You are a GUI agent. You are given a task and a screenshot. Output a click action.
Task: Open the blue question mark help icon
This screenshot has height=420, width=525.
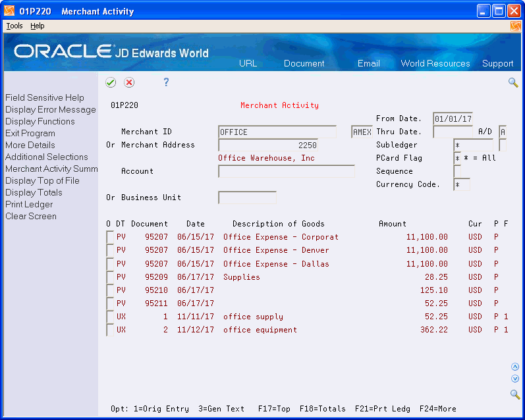click(166, 82)
